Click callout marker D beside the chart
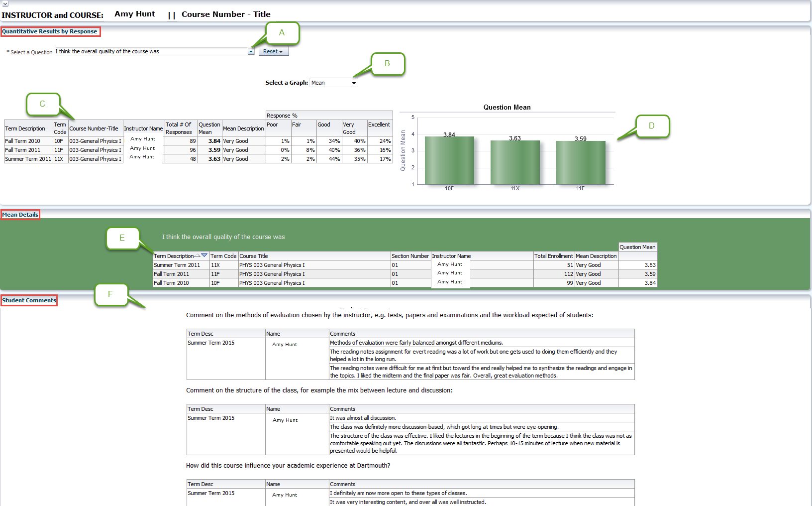The width and height of the screenshot is (812, 506). [x=652, y=126]
